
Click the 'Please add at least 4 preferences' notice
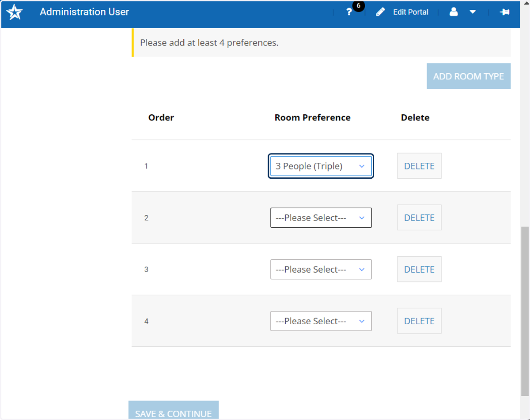[x=321, y=43]
